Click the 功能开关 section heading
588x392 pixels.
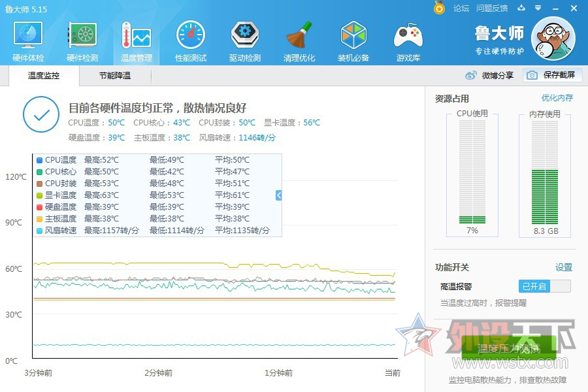[452, 267]
